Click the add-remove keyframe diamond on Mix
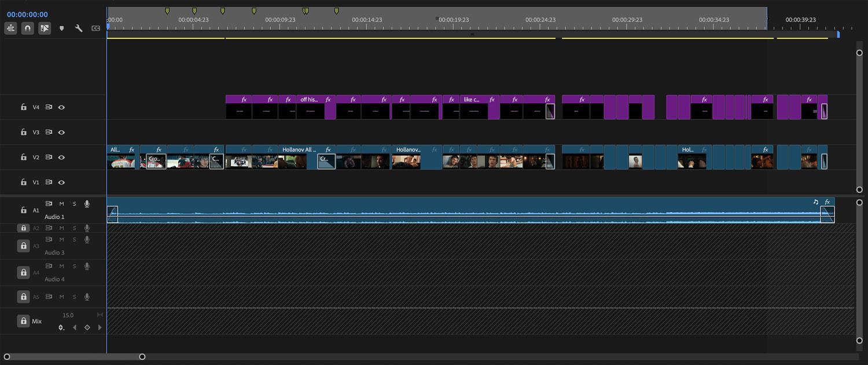The width and height of the screenshot is (868, 365). click(x=87, y=327)
